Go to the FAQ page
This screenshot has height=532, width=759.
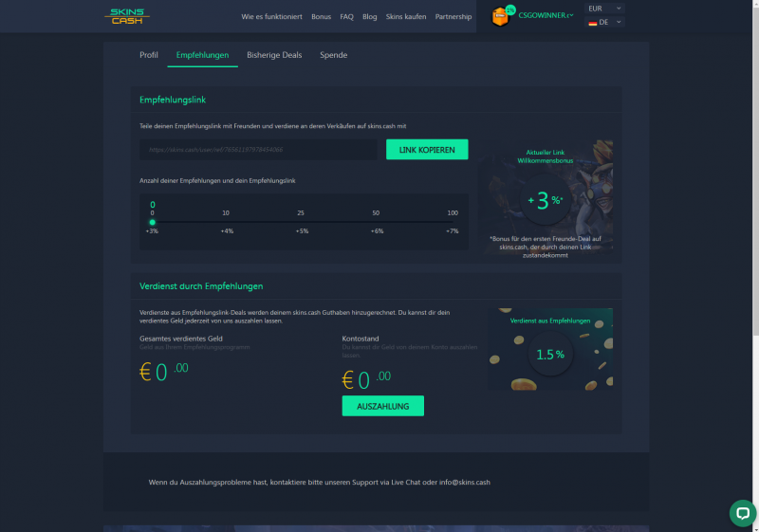(346, 16)
